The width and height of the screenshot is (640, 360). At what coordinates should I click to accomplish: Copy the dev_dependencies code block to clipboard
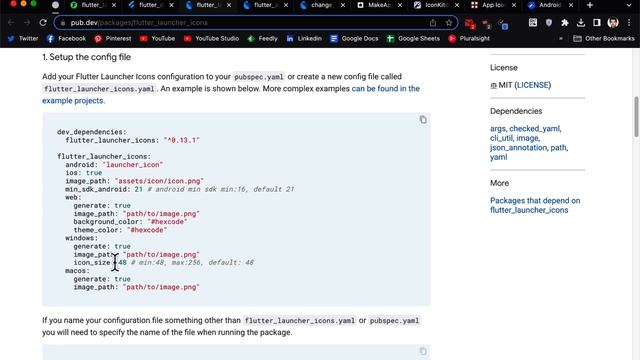pos(423,120)
